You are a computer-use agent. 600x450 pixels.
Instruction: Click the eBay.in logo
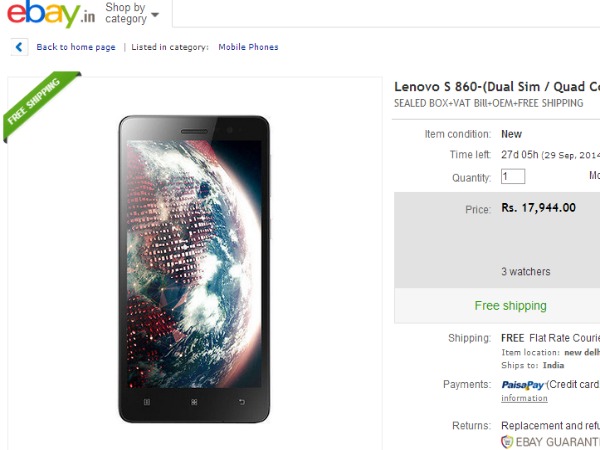(x=54, y=16)
